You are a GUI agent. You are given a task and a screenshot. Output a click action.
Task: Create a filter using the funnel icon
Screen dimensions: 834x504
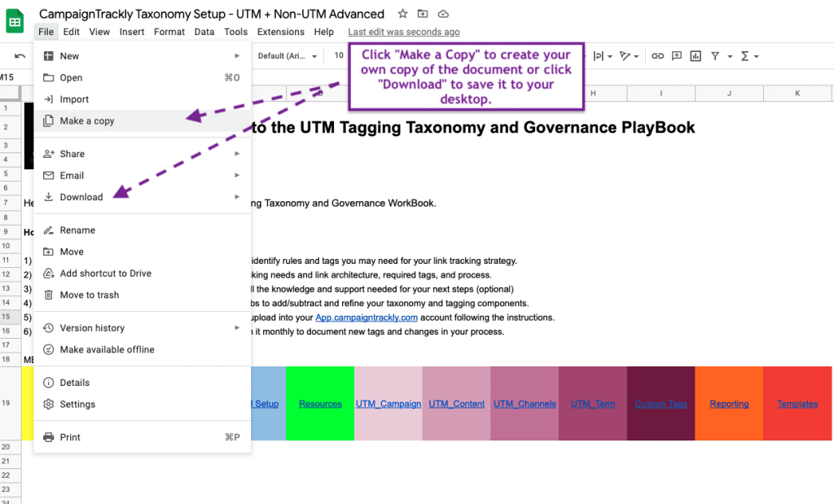[x=715, y=56]
